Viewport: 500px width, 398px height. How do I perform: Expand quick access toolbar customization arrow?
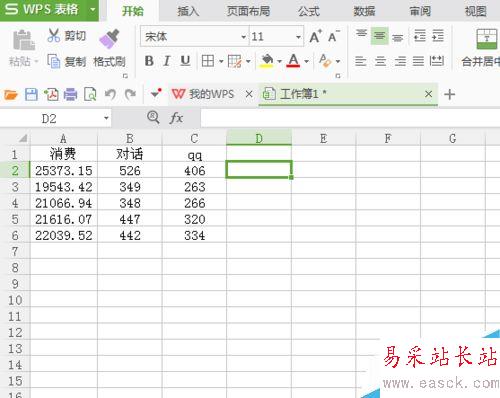click(156, 93)
